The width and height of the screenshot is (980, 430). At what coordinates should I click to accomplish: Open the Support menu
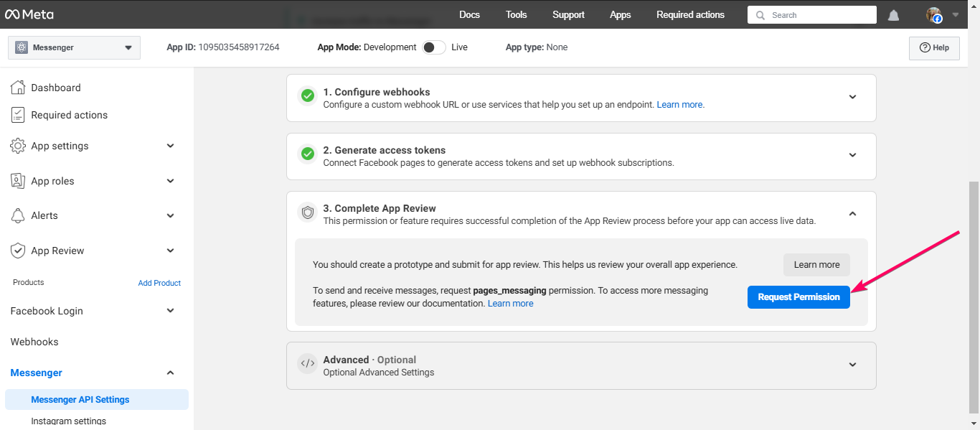pyautogui.click(x=568, y=14)
